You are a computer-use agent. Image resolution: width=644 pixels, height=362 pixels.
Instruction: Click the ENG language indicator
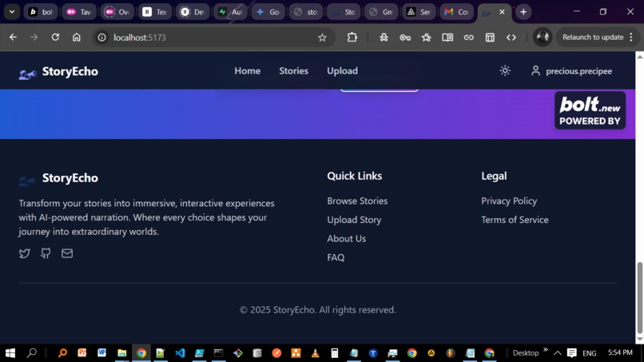590,353
